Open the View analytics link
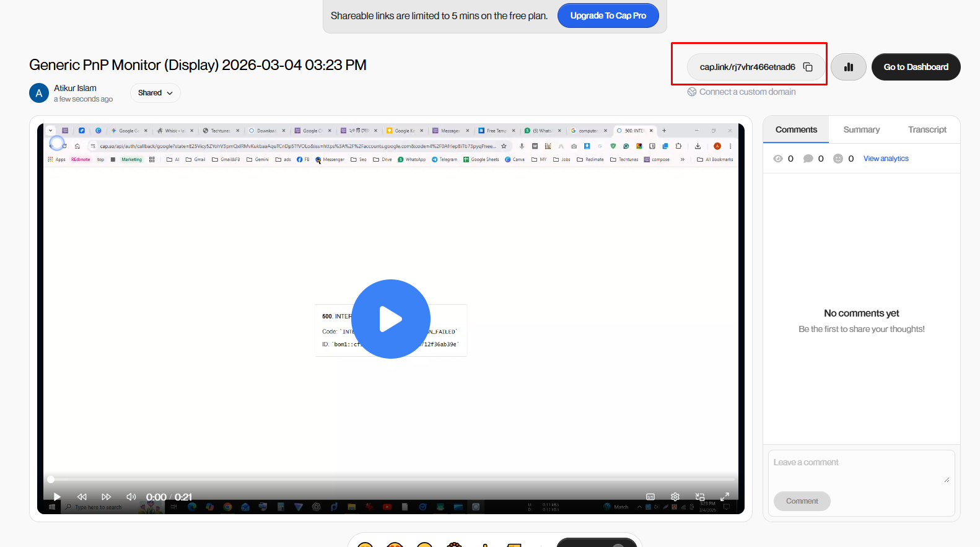 (886, 159)
